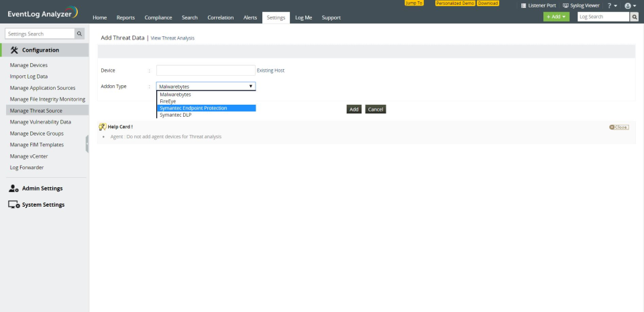
Task: Click the Existing Host link
Action: pyautogui.click(x=270, y=70)
